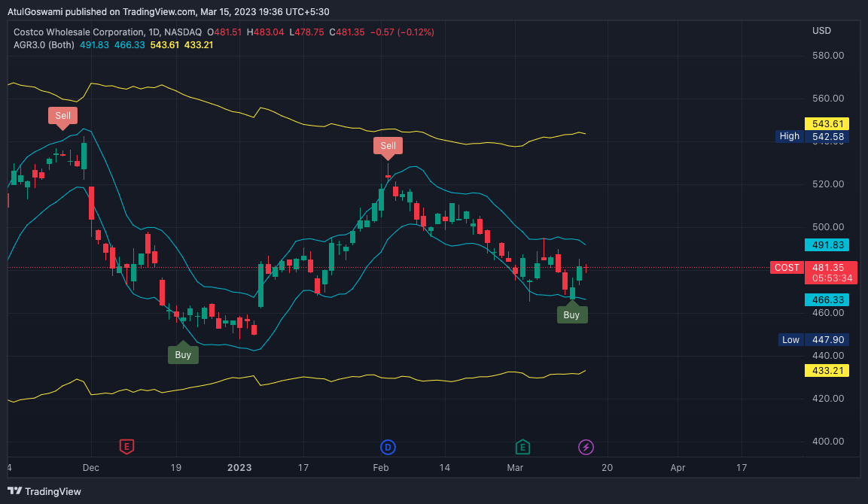This screenshot has height=504, width=868.
Task: Click the purple lightning bolt event marker
Action: pyautogui.click(x=586, y=447)
